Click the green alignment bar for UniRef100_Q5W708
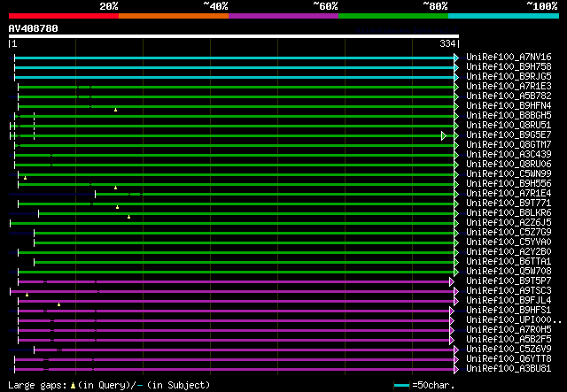This screenshot has height=392, width=567. [x=235, y=272]
